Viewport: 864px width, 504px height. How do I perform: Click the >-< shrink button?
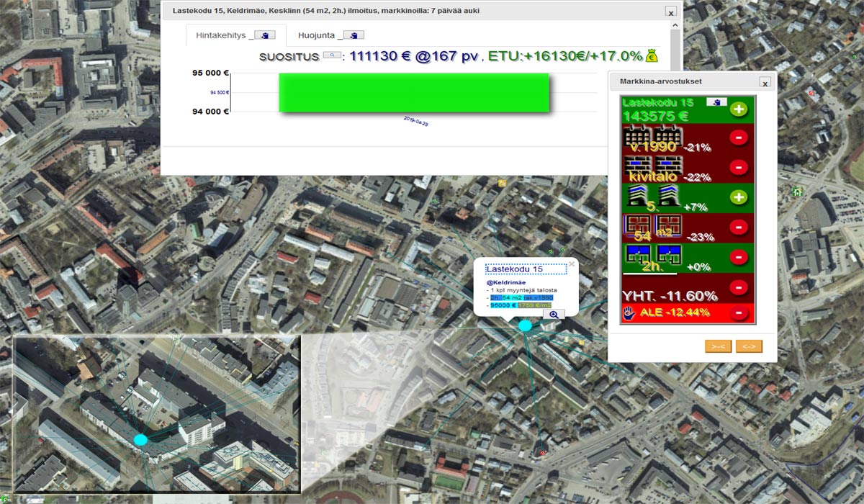pyautogui.click(x=718, y=346)
